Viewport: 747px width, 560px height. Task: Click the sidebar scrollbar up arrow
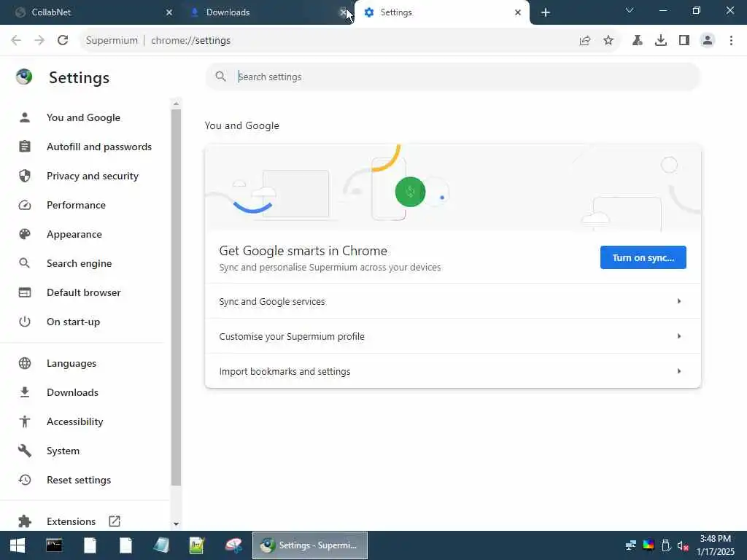tap(176, 104)
